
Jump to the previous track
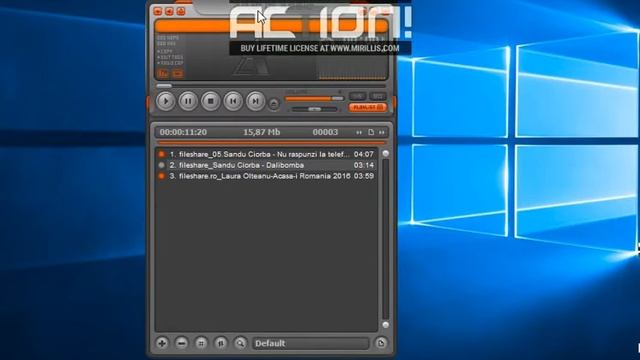[x=233, y=101]
